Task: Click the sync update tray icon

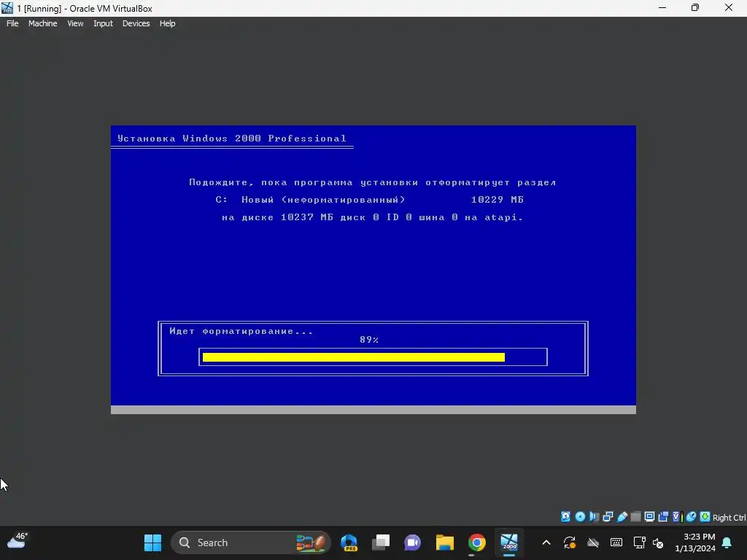Action: [x=570, y=542]
